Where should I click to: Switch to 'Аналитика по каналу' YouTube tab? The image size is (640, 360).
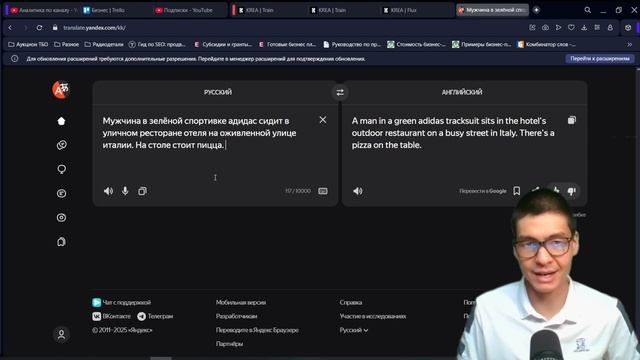pos(43,10)
